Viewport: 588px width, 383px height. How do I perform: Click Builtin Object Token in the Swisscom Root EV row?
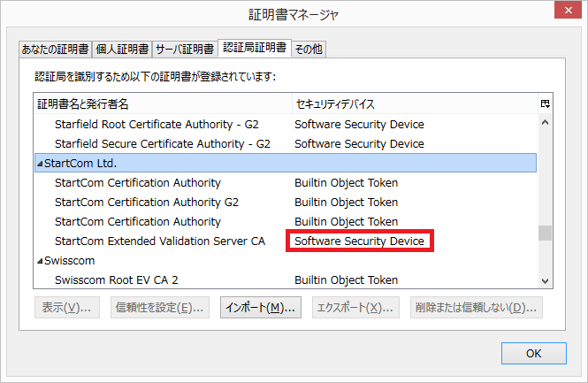(346, 280)
